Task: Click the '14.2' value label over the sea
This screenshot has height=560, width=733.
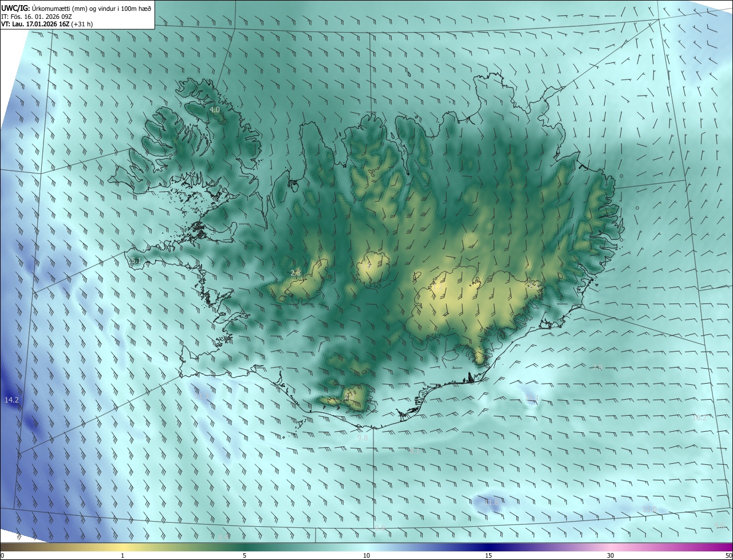Action: (x=12, y=400)
